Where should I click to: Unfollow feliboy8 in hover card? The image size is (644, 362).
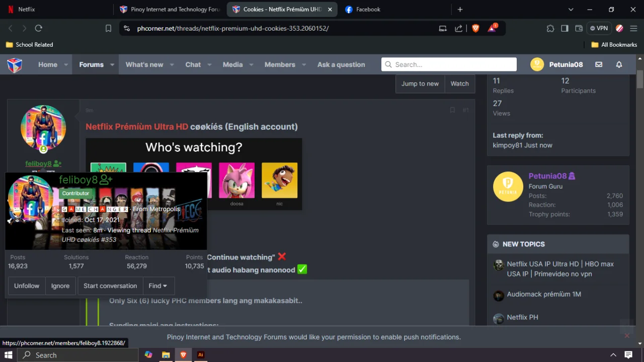(27, 286)
